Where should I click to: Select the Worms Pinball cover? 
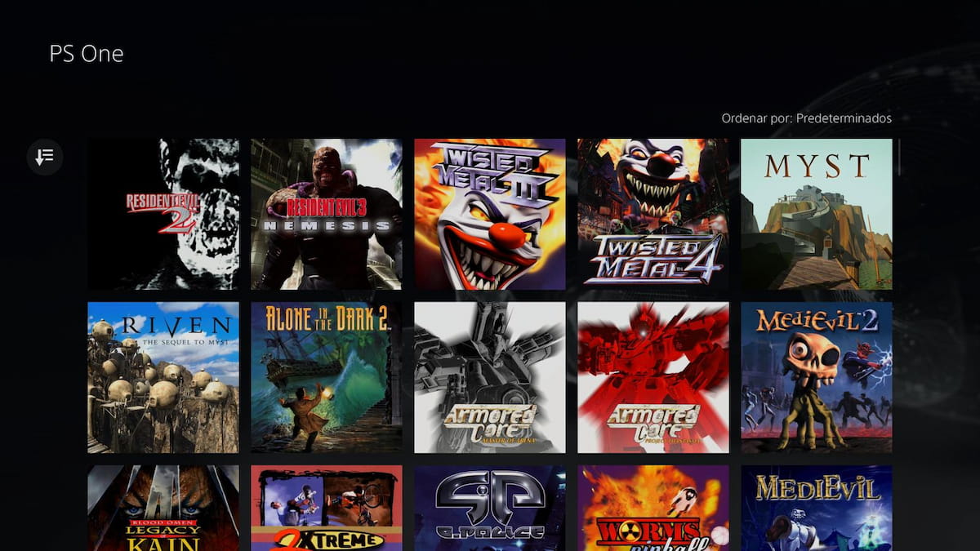(x=653, y=509)
